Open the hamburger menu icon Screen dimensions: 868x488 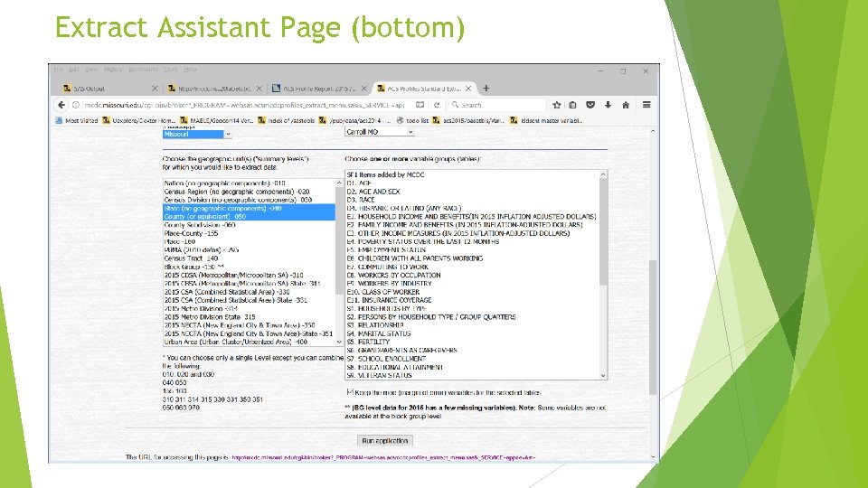point(646,105)
